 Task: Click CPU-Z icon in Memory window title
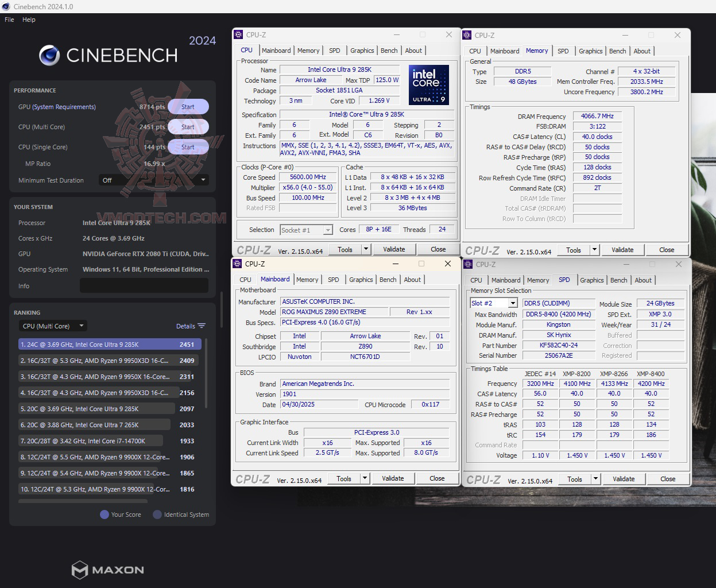tap(467, 35)
